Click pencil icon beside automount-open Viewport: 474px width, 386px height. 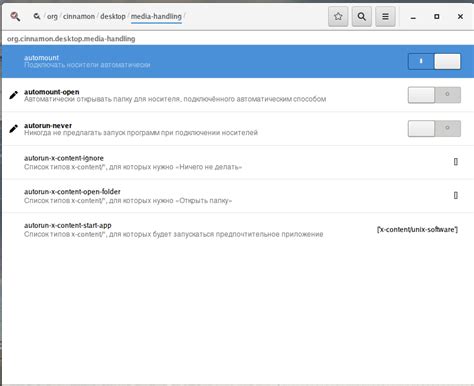[x=14, y=95]
